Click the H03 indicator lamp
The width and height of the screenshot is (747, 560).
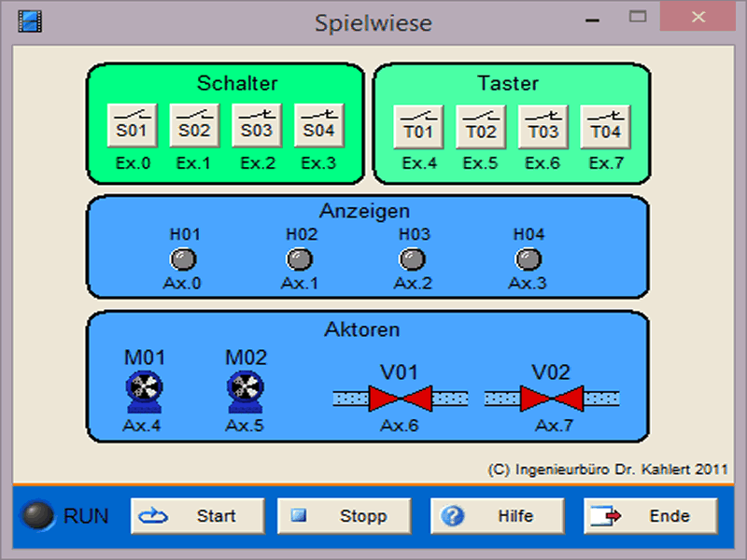click(413, 259)
